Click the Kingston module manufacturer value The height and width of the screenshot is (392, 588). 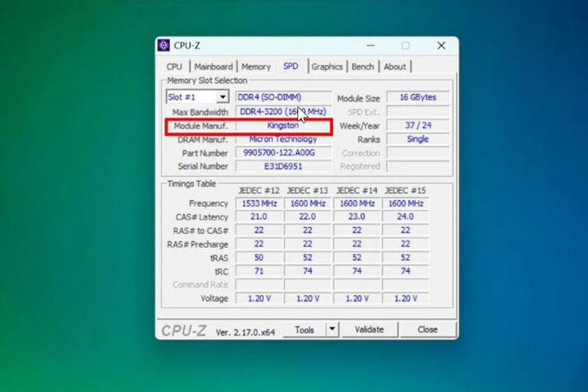(x=284, y=125)
